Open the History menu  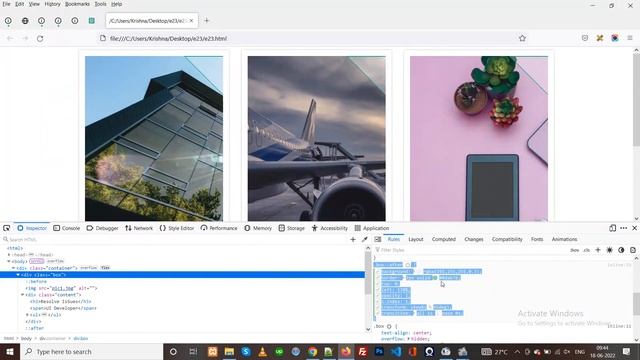point(52,4)
